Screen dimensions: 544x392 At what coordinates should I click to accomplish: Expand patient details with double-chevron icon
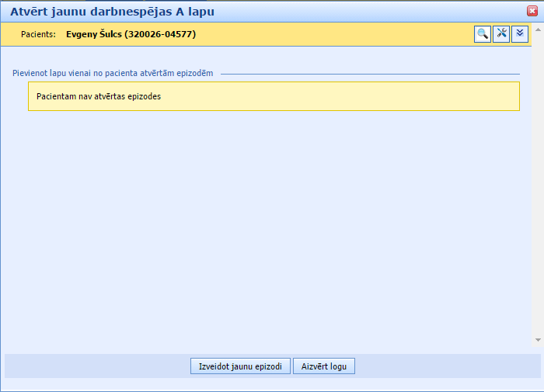click(x=520, y=34)
